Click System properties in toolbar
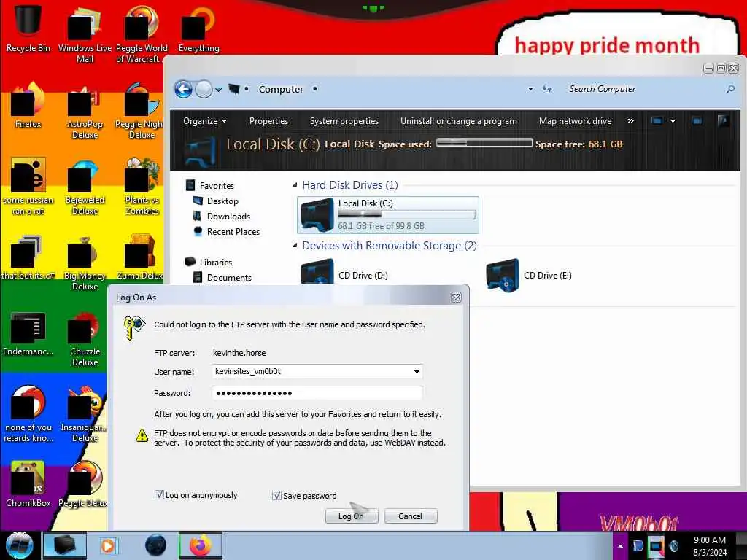The width and height of the screenshot is (747, 560). [x=344, y=121]
